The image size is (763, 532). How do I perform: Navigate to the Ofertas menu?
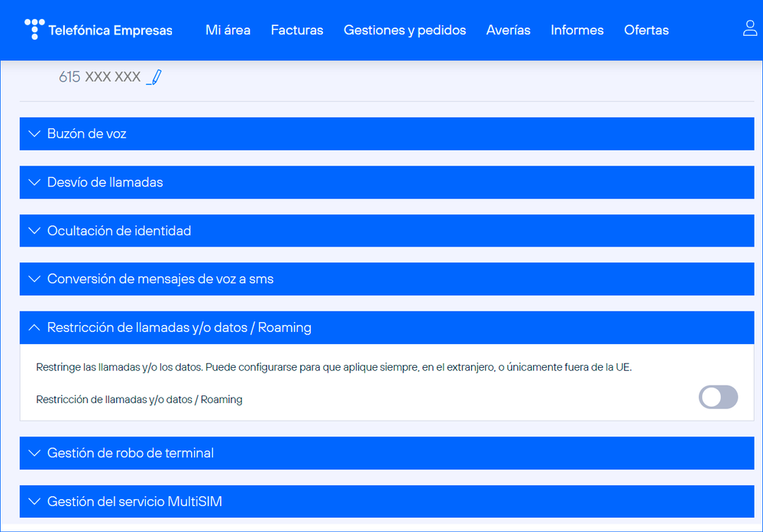point(646,31)
